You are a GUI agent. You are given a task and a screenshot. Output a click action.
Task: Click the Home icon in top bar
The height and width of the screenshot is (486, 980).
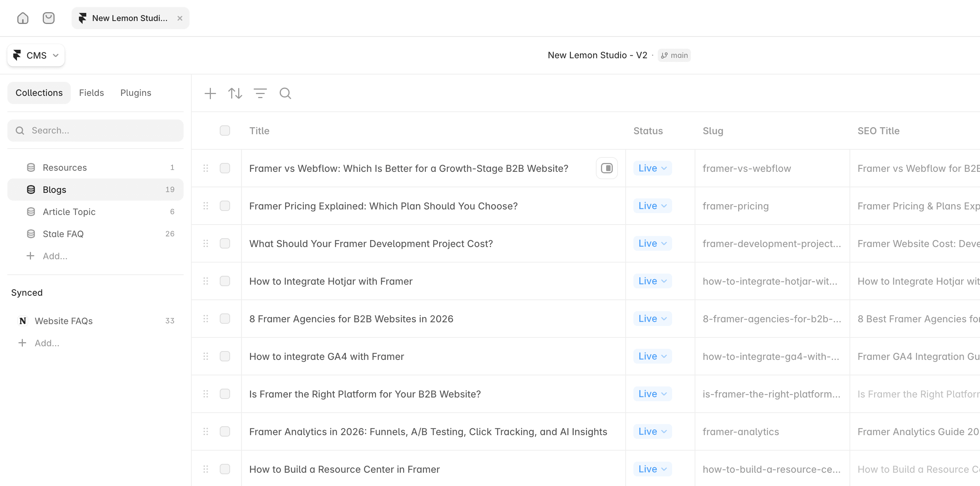coord(23,18)
